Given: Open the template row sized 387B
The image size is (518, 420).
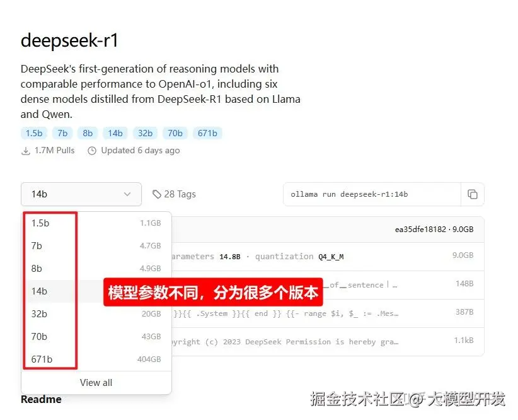Looking at the screenshot, I should [328, 313].
